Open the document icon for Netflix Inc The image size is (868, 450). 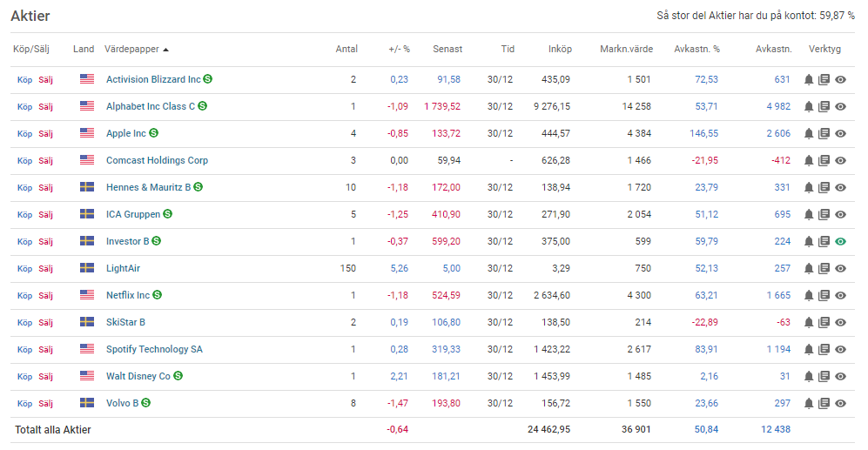point(824,296)
